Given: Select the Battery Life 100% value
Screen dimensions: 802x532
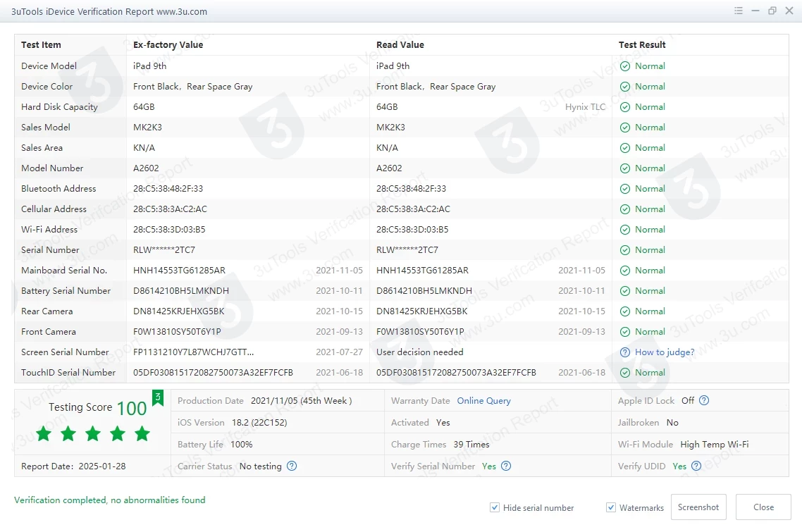Looking at the screenshot, I should 242,445.
